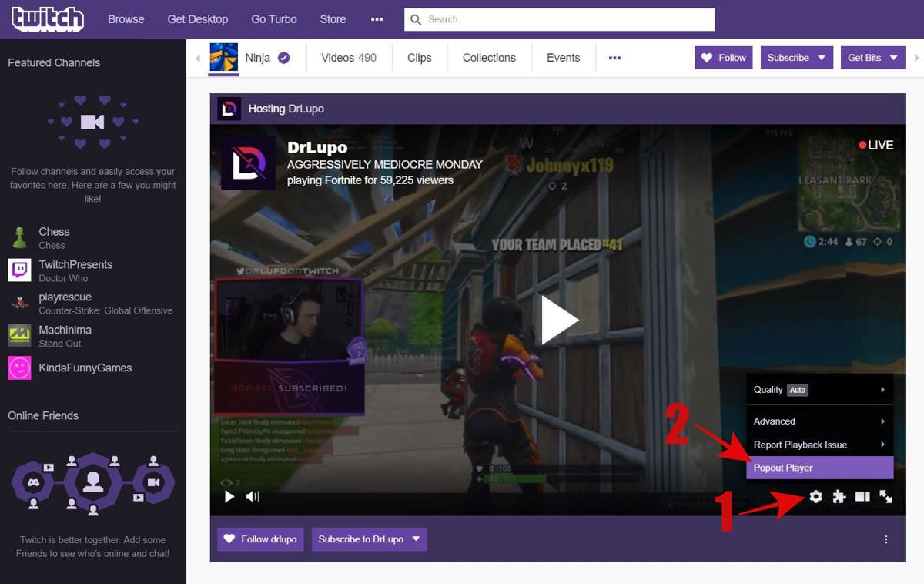Toggle fullscreen icon
924x584 pixels.
click(886, 497)
